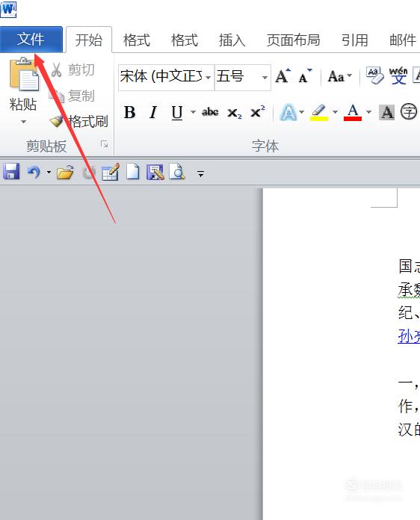Click the text effects glowing A icon

point(288,112)
